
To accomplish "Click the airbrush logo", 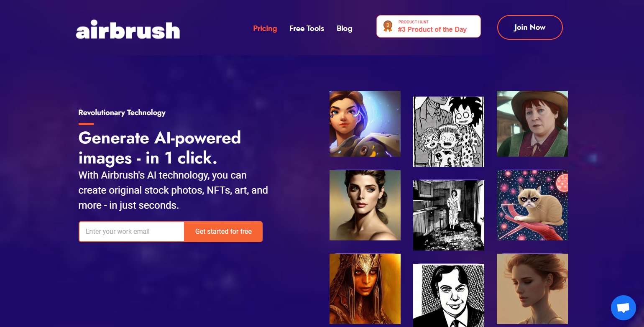I will [128, 30].
